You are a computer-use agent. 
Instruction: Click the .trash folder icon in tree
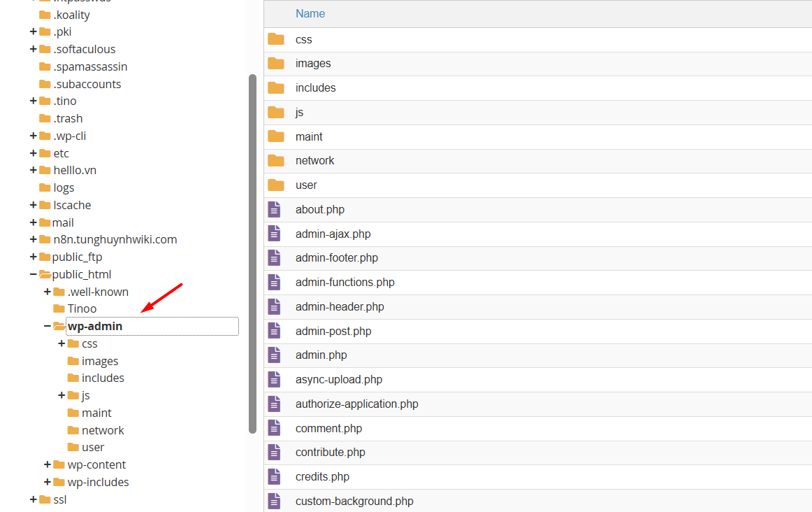pos(45,118)
